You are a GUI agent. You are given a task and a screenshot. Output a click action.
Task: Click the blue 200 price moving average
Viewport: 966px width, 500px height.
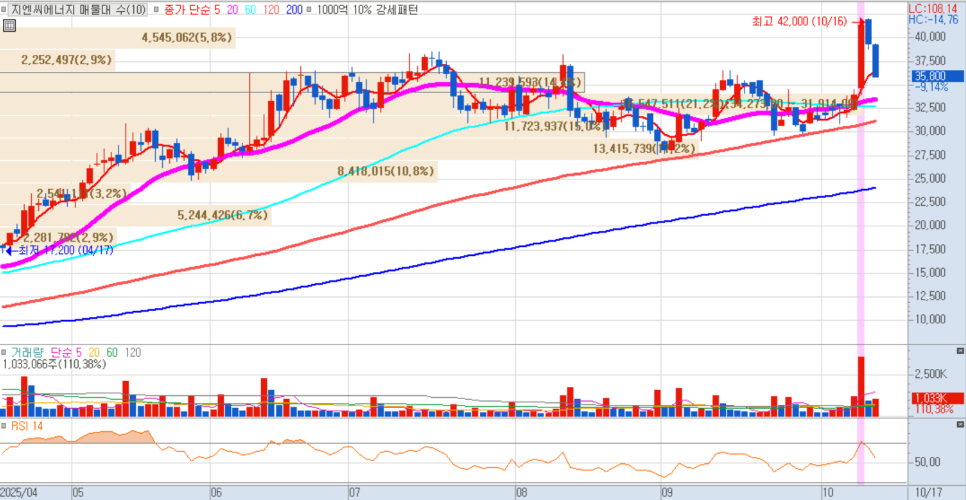point(294,9)
